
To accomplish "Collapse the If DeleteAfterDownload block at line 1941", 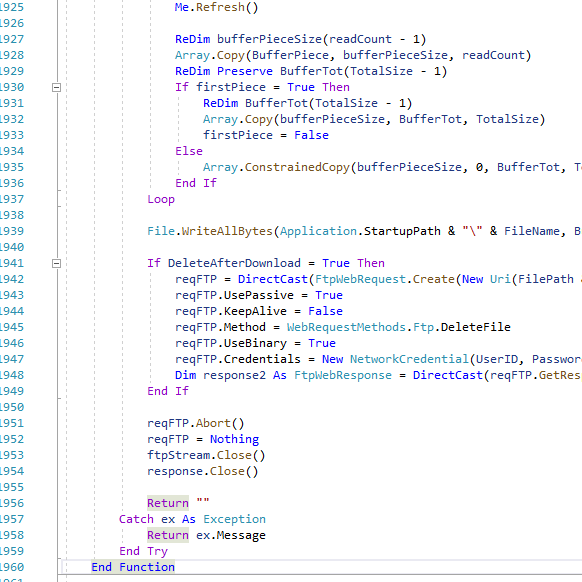I will click(x=56, y=264).
